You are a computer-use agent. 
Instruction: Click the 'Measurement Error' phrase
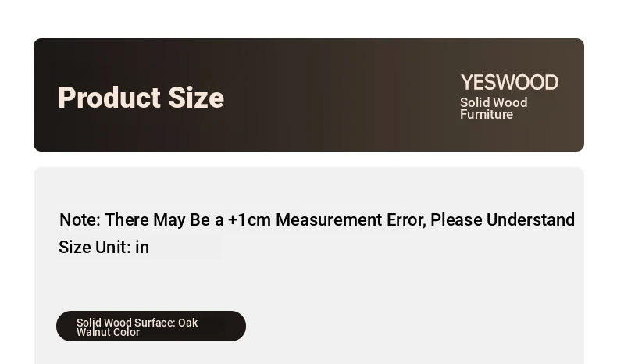pos(351,219)
